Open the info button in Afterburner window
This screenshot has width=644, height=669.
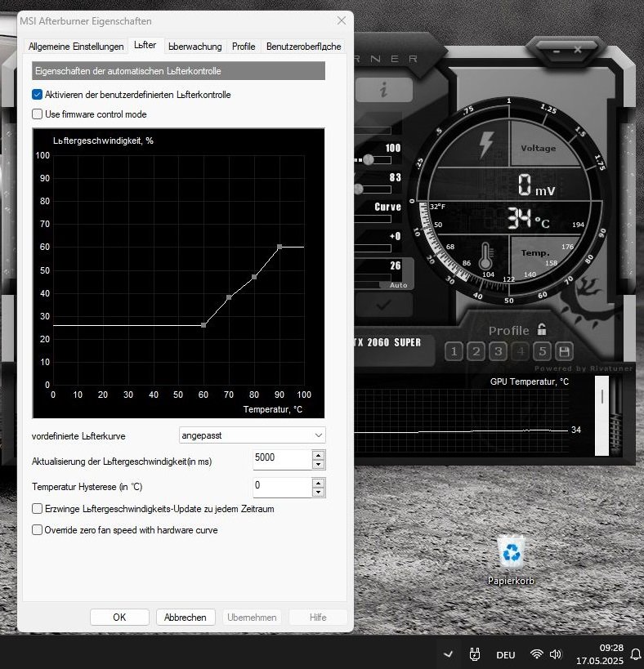coord(383,90)
